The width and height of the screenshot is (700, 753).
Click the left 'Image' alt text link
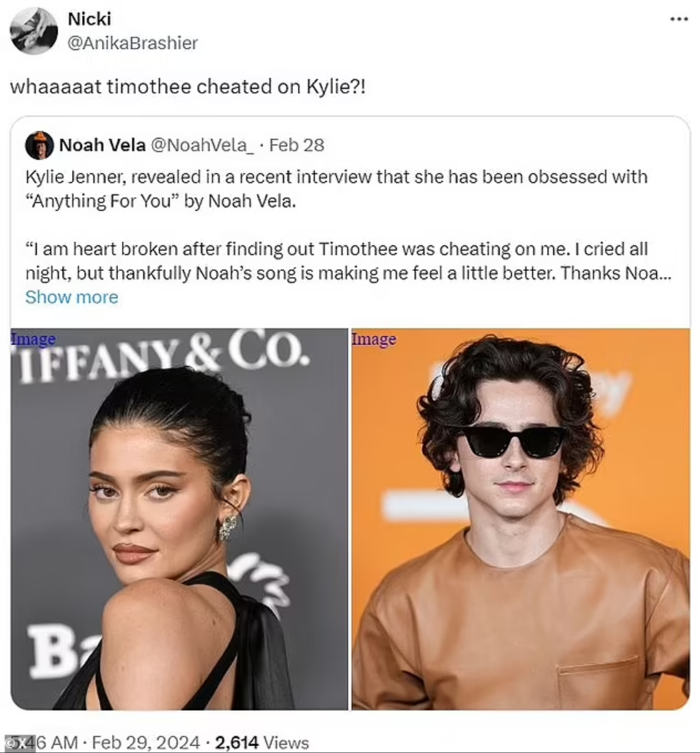tap(33, 339)
